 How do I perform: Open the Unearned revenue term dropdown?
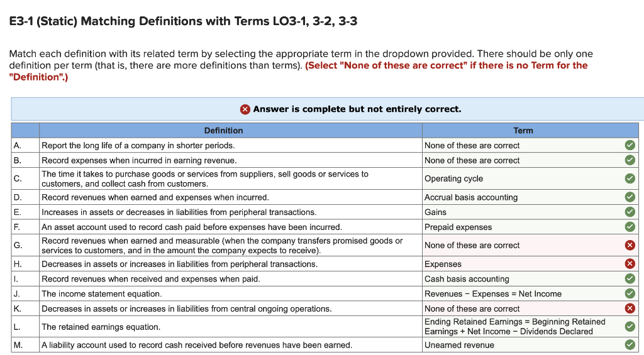[x=530, y=345]
